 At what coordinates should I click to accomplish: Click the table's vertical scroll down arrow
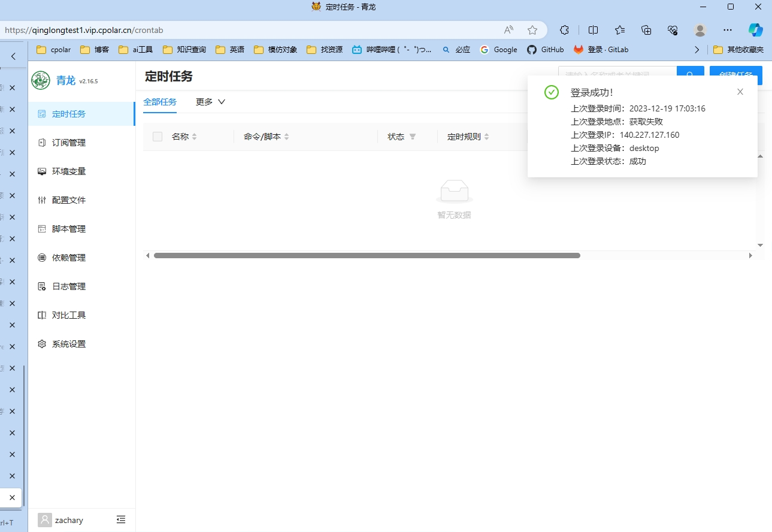[x=760, y=245]
